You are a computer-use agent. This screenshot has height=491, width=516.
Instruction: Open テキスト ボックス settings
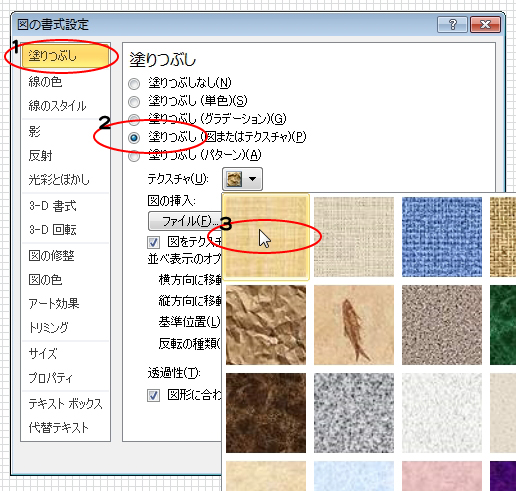(65, 404)
